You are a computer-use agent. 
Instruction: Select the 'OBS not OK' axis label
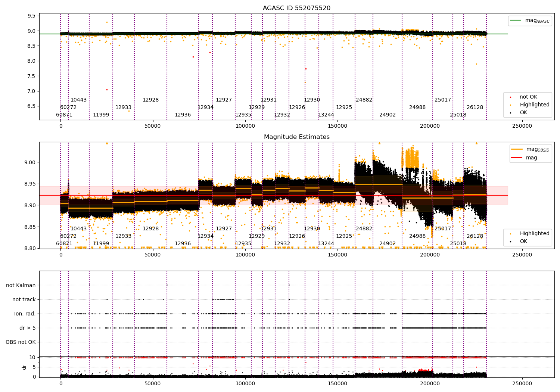pos(21,342)
